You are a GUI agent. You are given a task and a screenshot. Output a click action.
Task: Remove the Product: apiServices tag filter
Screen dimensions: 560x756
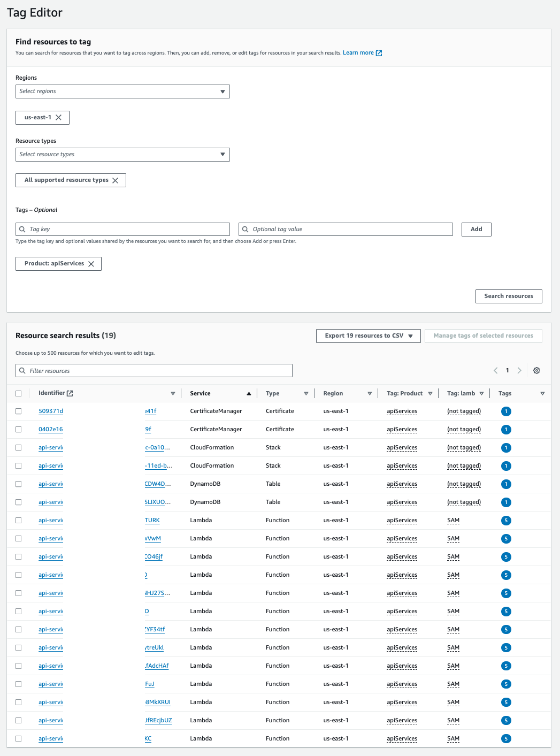tap(92, 263)
